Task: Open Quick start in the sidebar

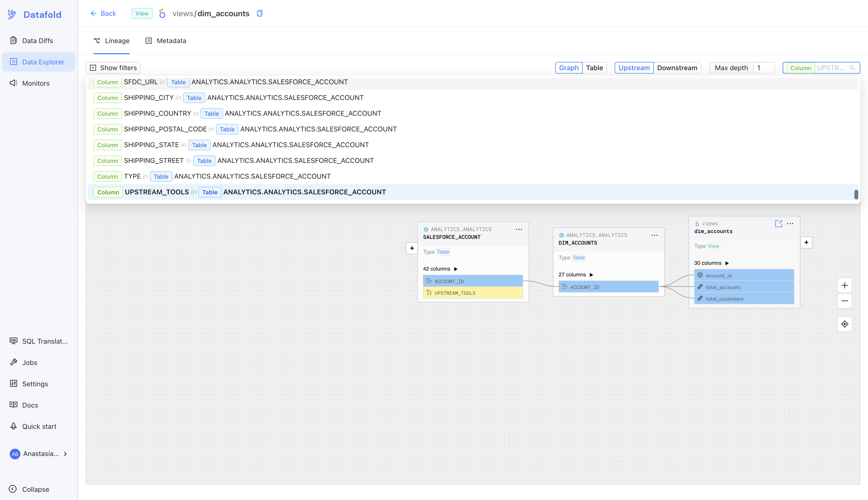Action: (39, 426)
